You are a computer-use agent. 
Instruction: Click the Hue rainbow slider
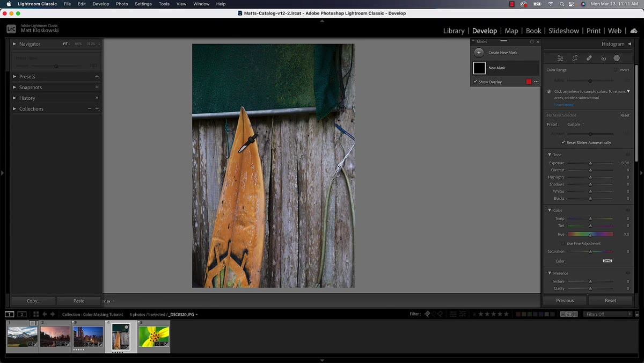coord(590,234)
